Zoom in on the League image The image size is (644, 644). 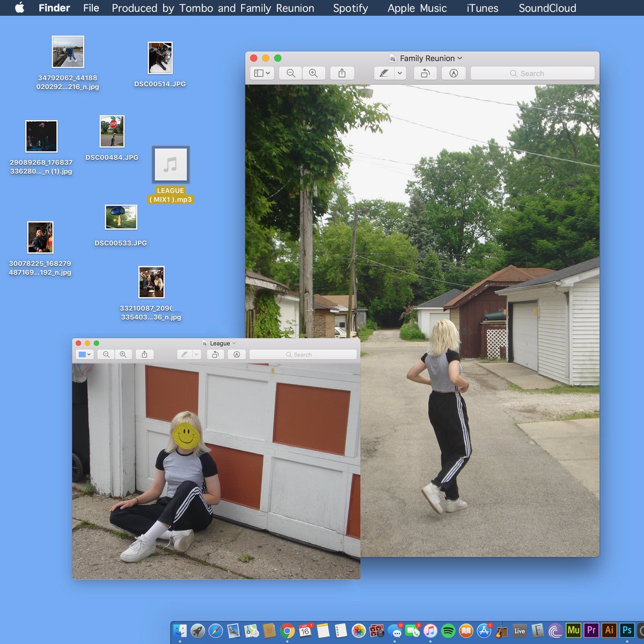[x=123, y=354]
